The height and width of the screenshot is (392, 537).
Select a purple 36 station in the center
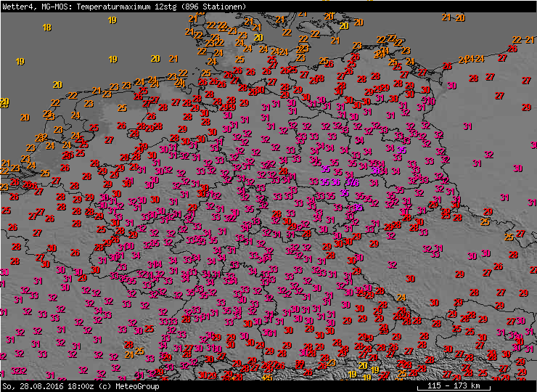coord(336,182)
